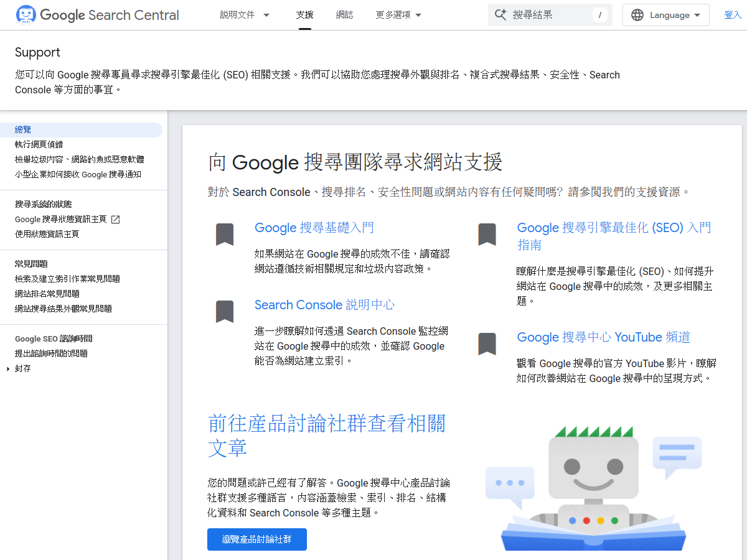Click the 常見問題 section heading in sidebar
Image resolution: width=747 pixels, height=560 pixels.
(31, 264)
